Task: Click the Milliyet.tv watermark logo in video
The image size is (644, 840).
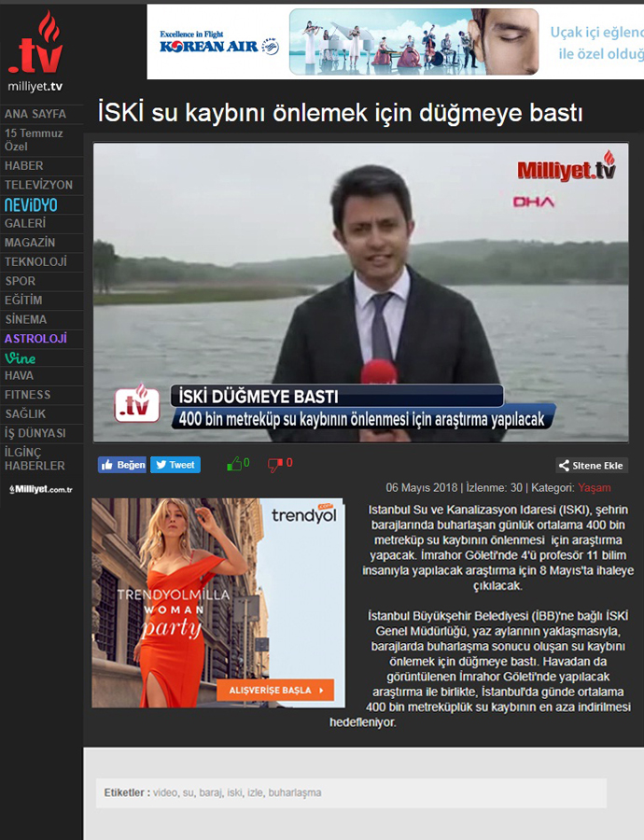Action: [x=567, y=167]
